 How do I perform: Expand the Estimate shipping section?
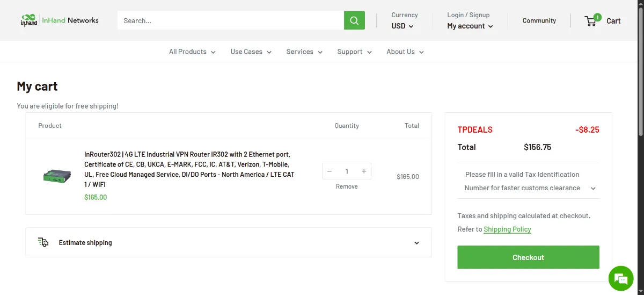click(229, 242)
